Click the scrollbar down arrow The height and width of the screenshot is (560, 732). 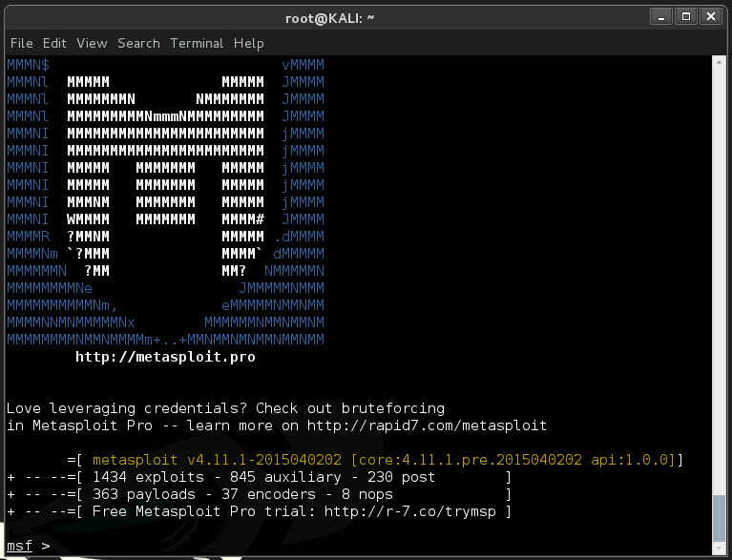(719, 549)
